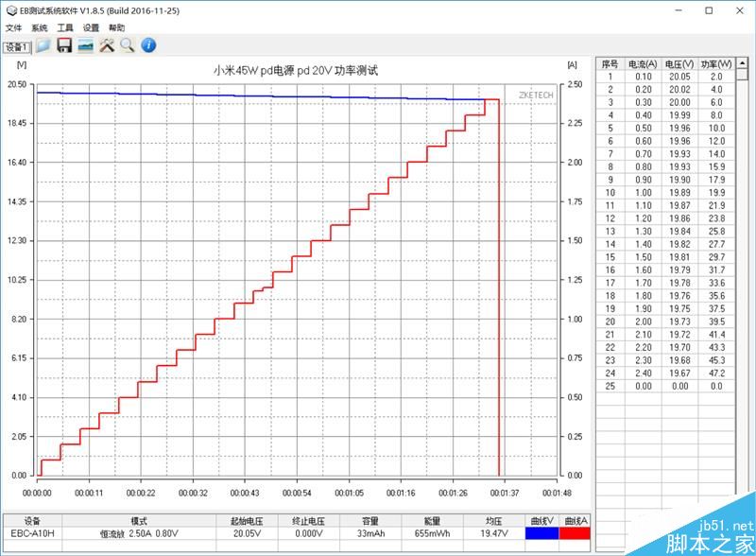Screen dimensions: 756x556
Task: Select power value 37.5 in row 19
Action: click(716, 309)
